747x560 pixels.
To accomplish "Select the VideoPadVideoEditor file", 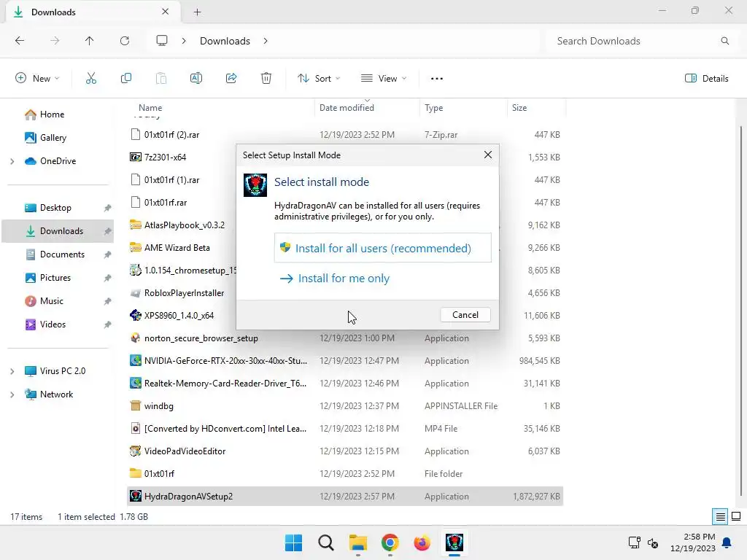I will [345, 451].
